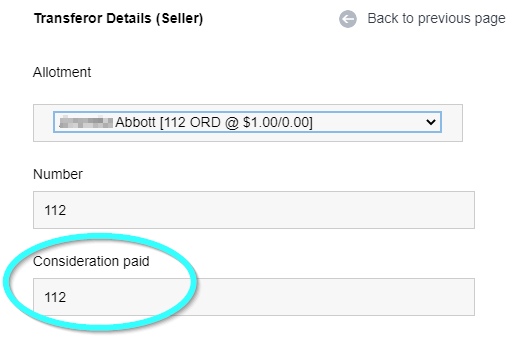Image resolution: width=515 pixels, height=362 pixels.
Task: Click the Number field label
Action: pyautogui.click(x=58, y=174)
